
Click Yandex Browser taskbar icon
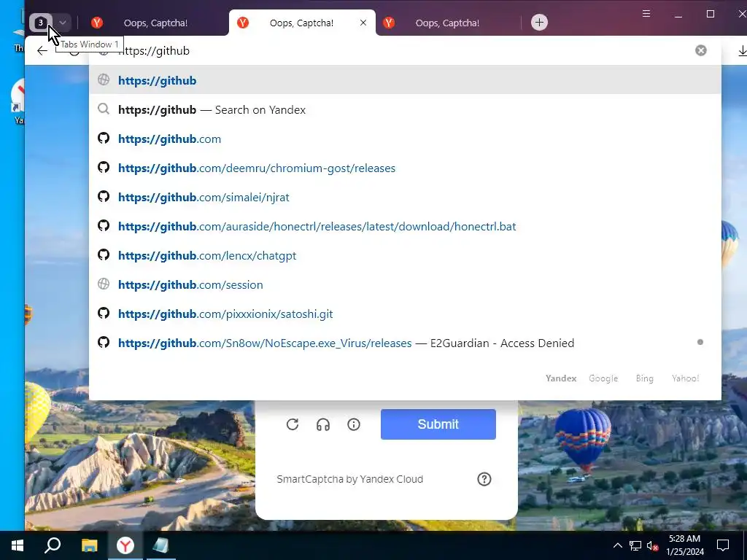tap(125, 545)
